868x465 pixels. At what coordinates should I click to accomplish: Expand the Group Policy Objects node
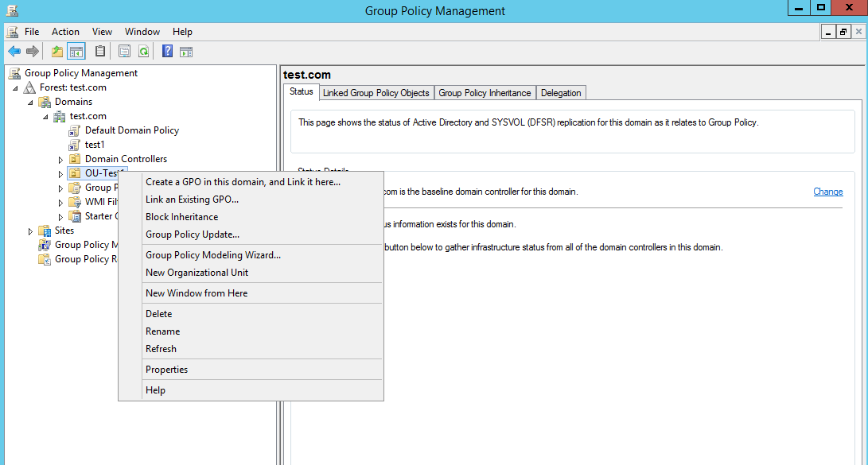tap(60, 188)
